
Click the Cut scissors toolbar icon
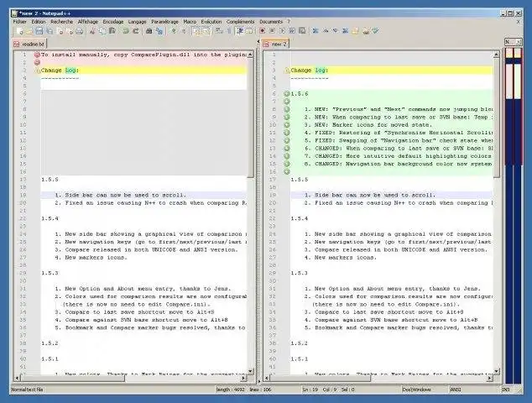pyautogui.click(x=92, y=31)
